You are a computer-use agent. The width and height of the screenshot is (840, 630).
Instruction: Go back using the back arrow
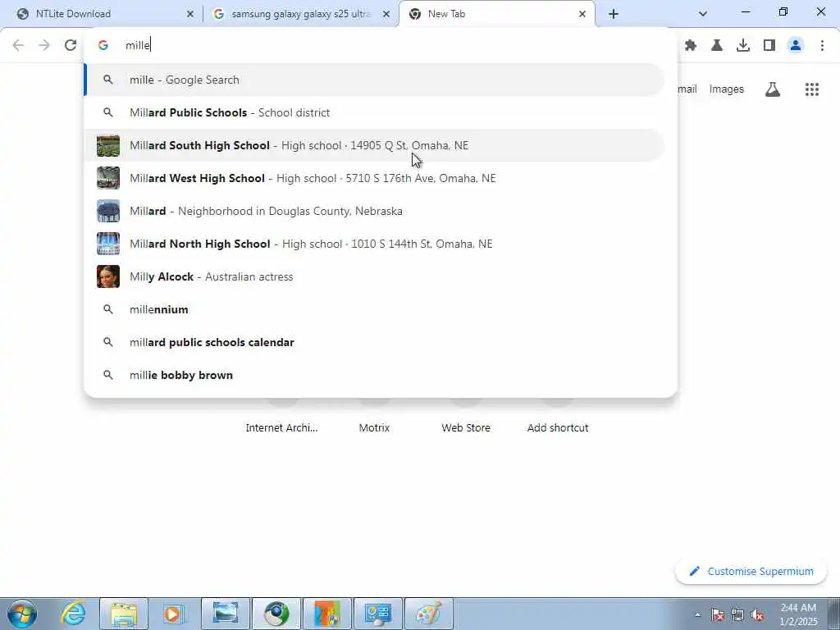(18, 46)
